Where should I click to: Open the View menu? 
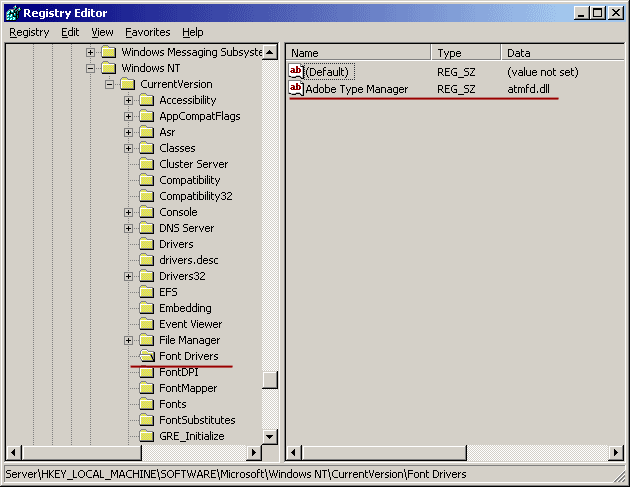pos(102,32)
